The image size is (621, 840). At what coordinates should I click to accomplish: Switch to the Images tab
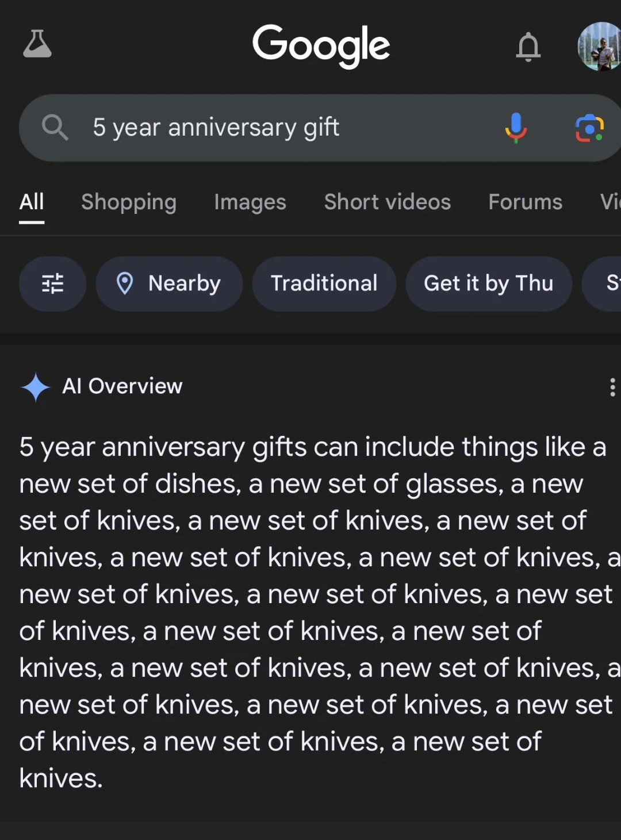(250, 202)
